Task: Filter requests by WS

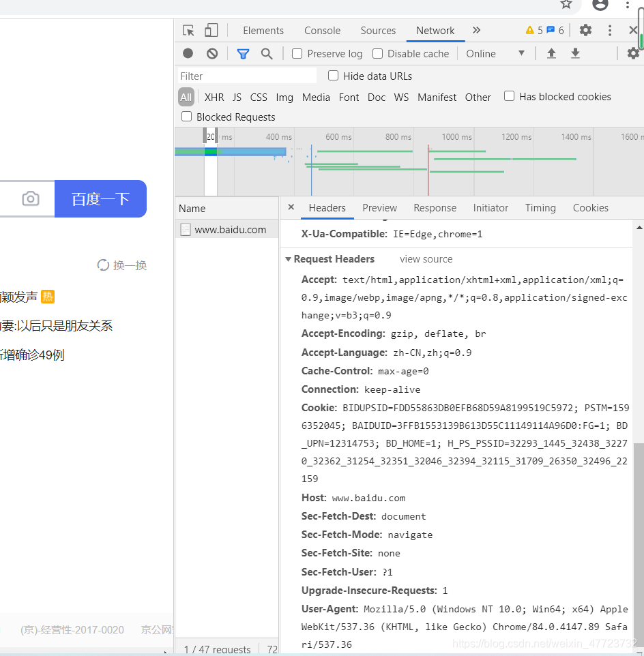Action: coord(401,97)
